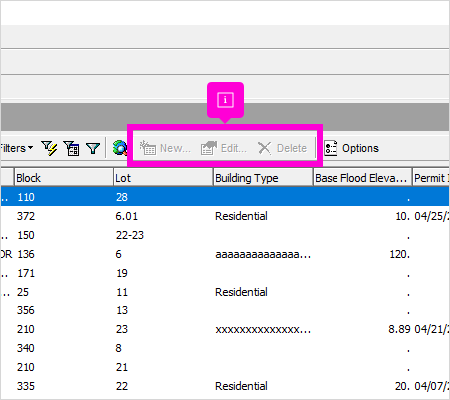Sort by Building Type column header

coord(263,178)
